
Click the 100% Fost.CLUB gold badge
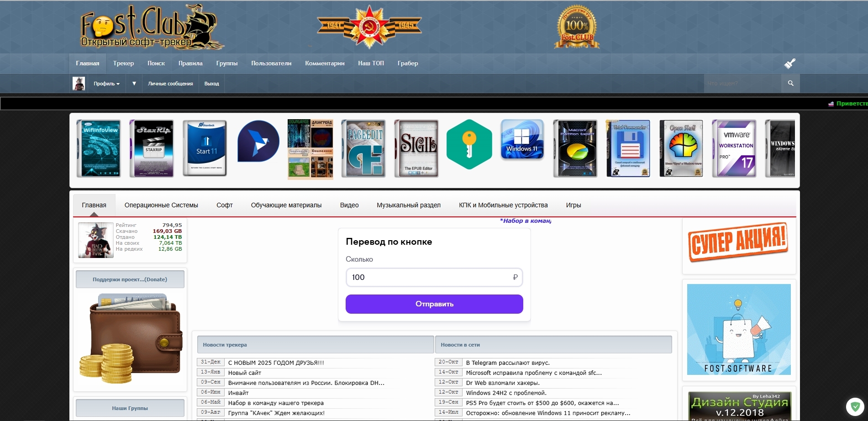click(x=577, y=27)
